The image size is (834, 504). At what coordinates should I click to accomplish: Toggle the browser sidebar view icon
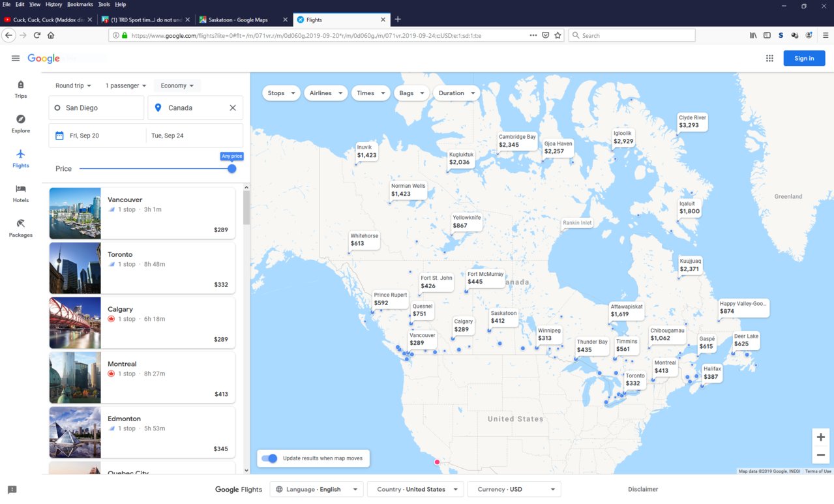click(x=767, y=35)
